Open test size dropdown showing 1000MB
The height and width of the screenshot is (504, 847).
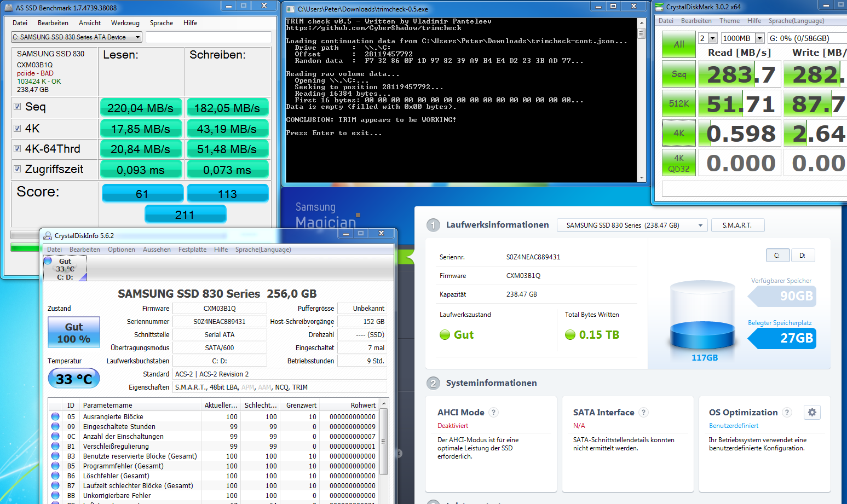pos(742,38)
